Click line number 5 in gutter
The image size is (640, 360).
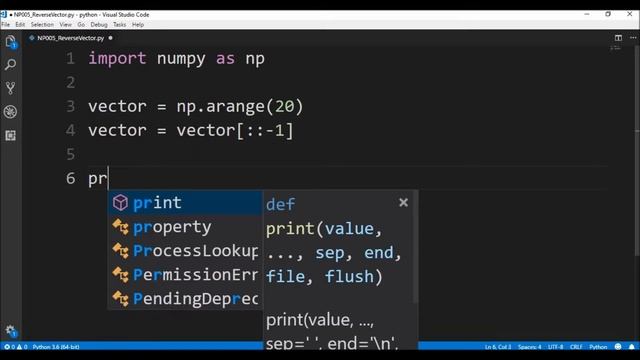click(x=71, y=154)
